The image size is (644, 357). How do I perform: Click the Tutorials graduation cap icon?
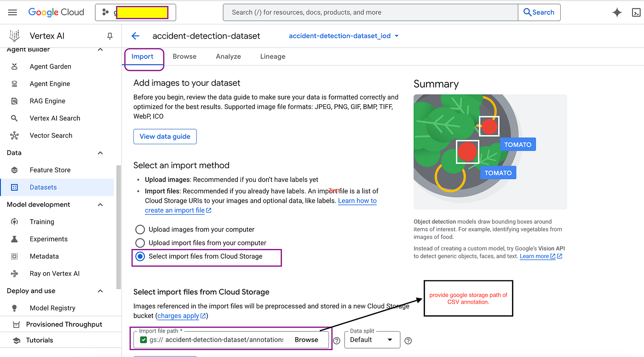coord(17,340)
